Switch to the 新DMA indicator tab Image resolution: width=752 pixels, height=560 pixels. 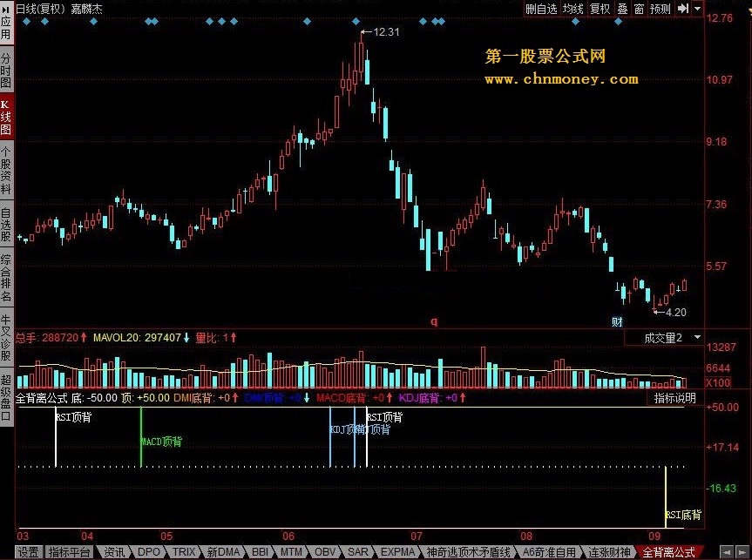(223, 552)
